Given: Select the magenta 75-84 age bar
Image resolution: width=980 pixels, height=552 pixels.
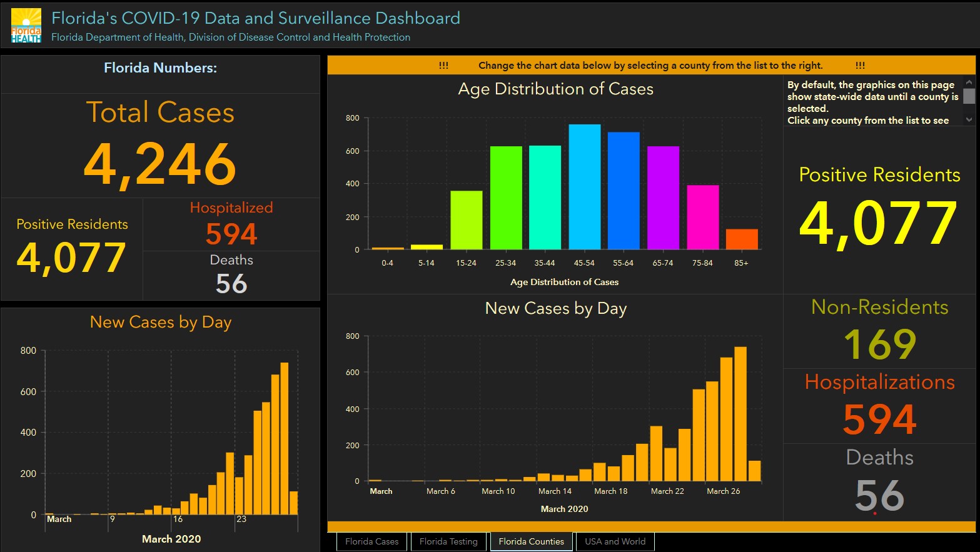Looking at the screenshot, I should tap(703, 218).
